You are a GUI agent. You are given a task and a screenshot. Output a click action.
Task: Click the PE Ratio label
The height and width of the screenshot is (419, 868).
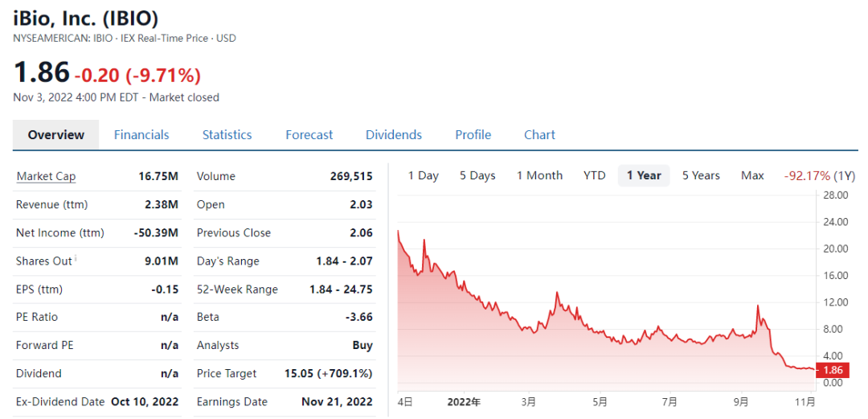tap(37, 317)
